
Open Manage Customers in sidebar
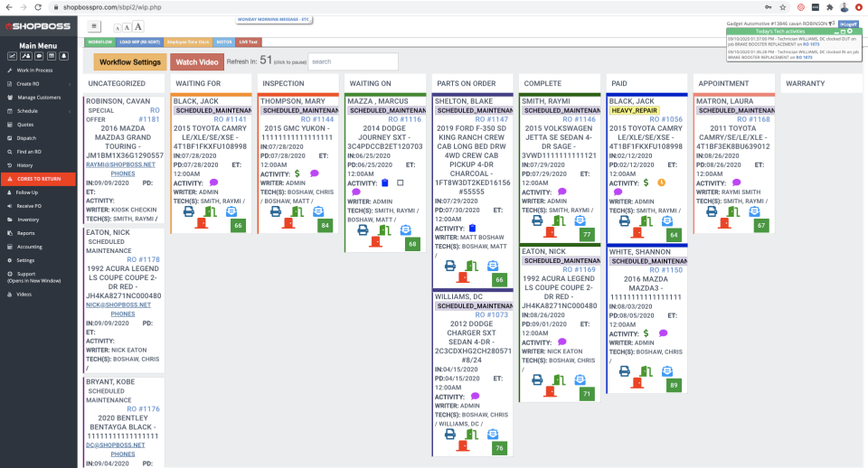coord(39,98)
